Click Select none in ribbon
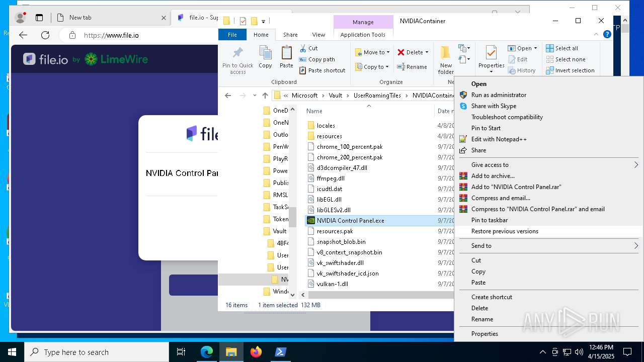 (566, 59)
